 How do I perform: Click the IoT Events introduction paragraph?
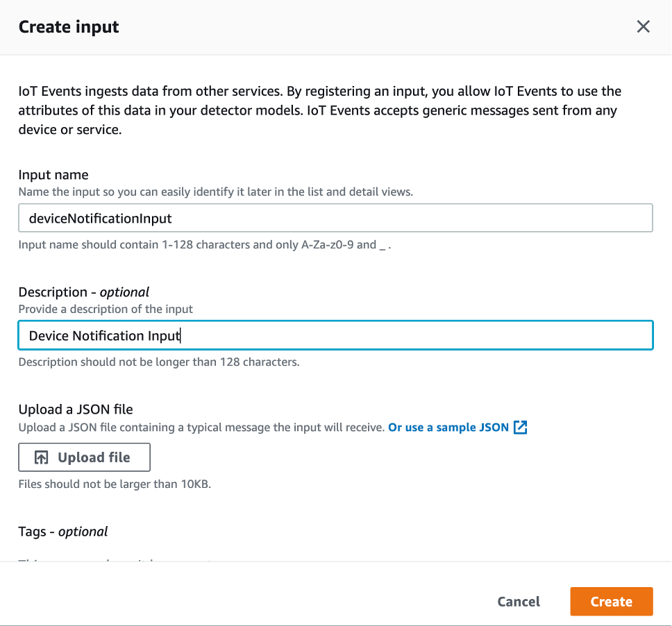319,110
